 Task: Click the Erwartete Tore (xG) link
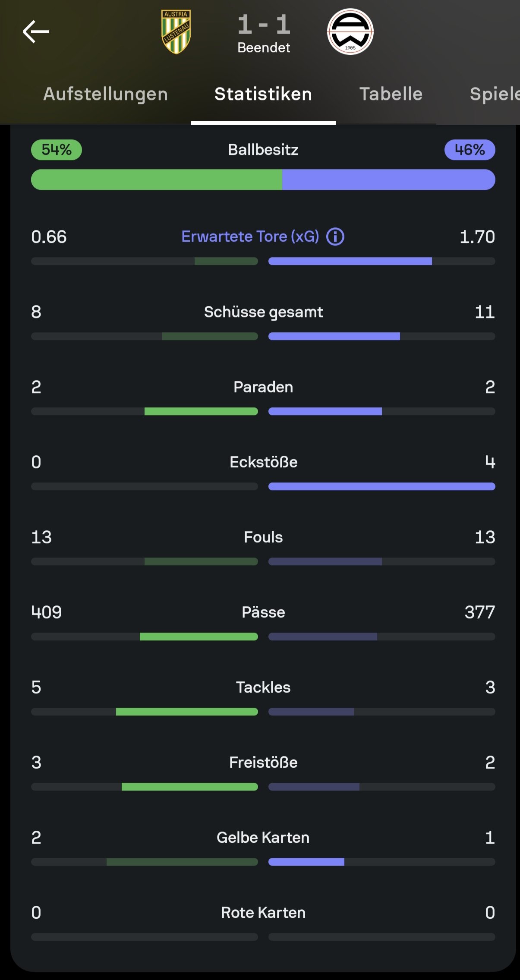(250, 236)
